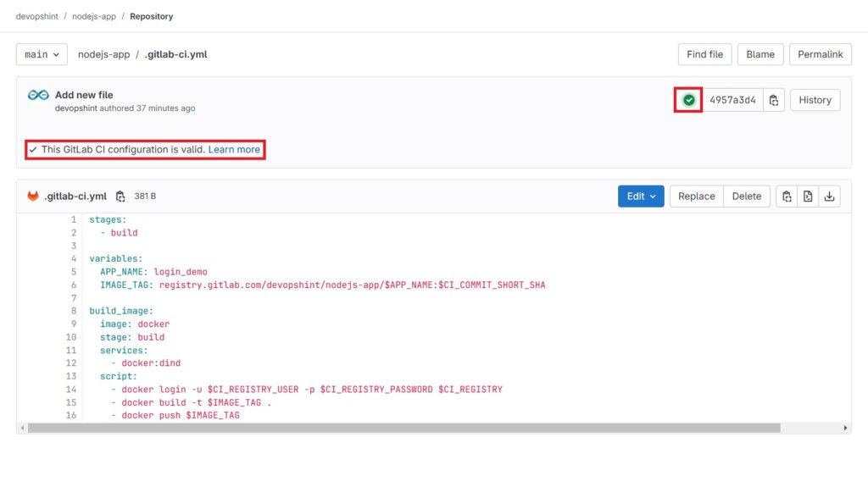
Task: Copy the file contents icon
Action: tap(787, 196)
